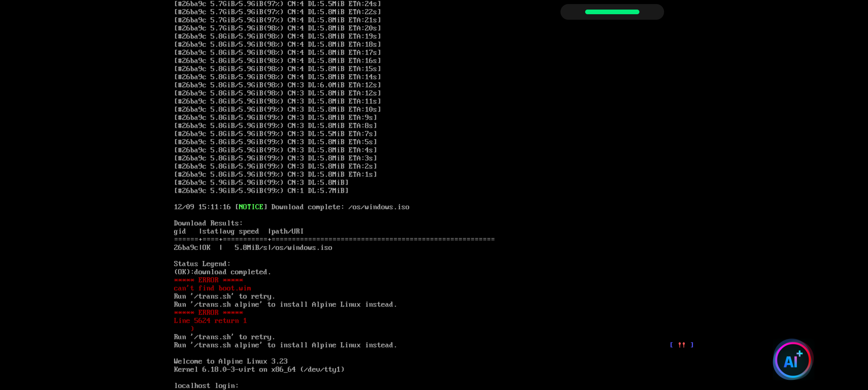Select the green NOTICE label
868x390 pixels.
pos(251,207)
